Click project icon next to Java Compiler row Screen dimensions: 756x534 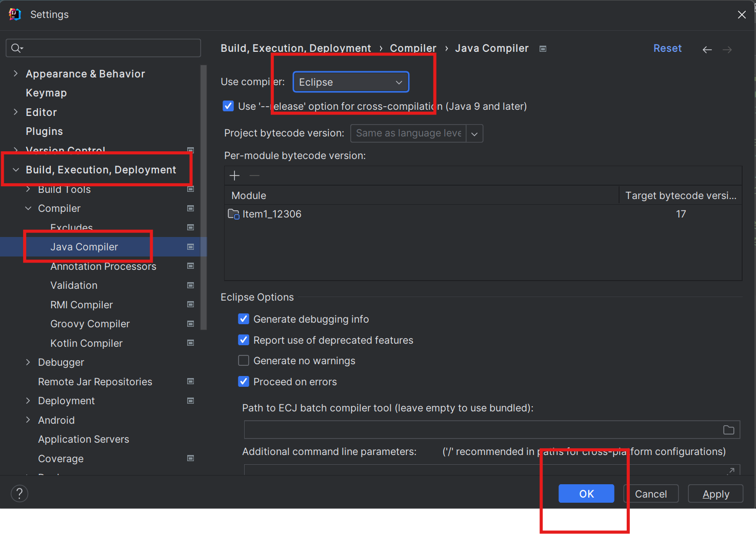pyautogui.click(x=191, y=247)
